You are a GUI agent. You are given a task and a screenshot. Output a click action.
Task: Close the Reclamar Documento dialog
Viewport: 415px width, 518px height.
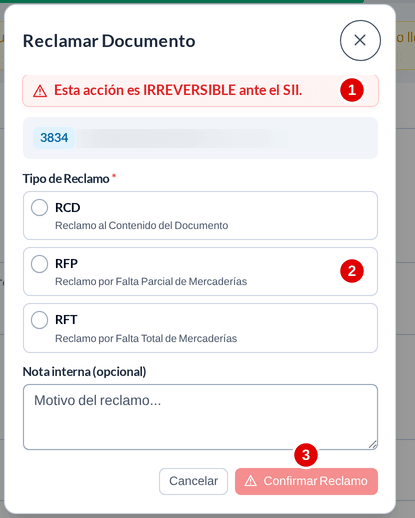click(x=360, y=40)
